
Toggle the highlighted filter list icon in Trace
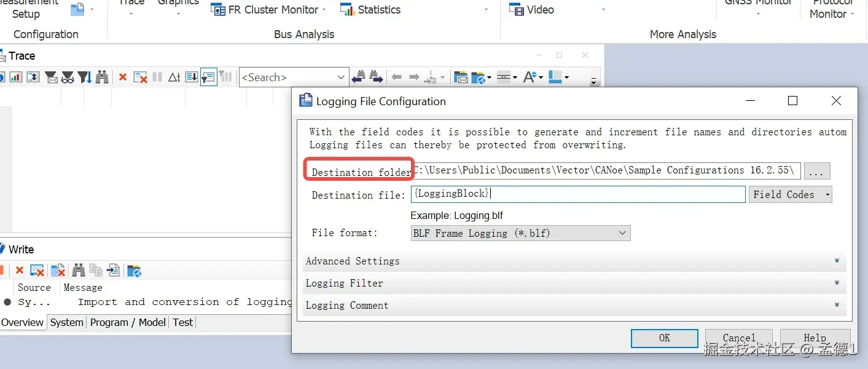[x=209, y=77]
